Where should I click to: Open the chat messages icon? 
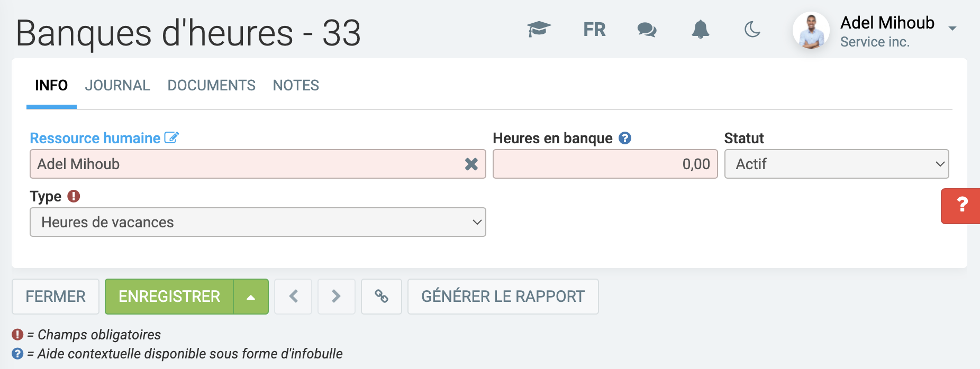[x=647, y=30]
